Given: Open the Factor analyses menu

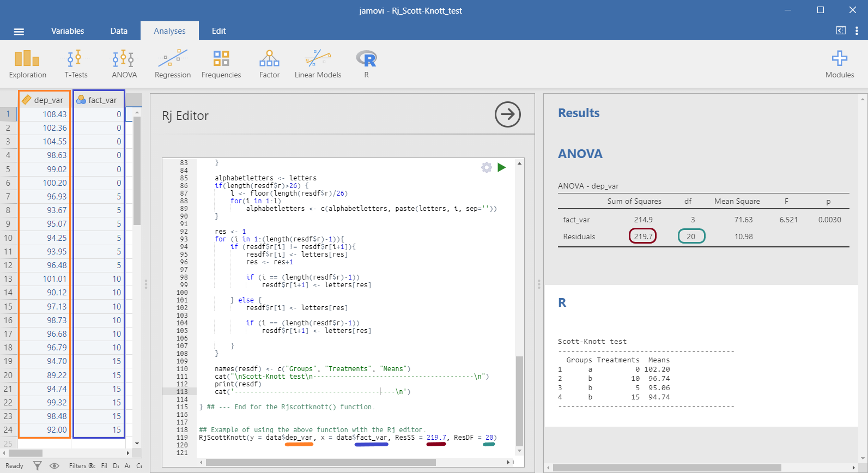Looking at the screenshot, I should pos(269,64).
